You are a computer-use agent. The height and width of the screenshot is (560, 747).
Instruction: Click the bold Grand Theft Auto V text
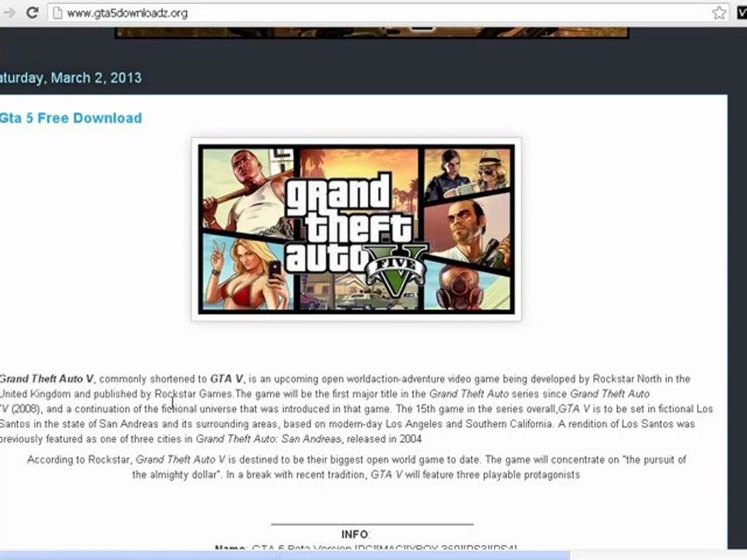pyautogui.click(x=47, y=379)
